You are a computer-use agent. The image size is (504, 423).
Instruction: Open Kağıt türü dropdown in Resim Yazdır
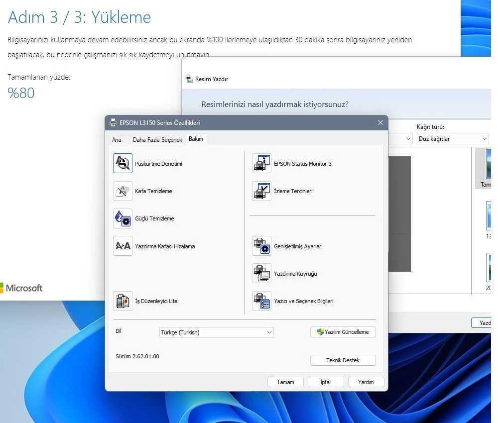tap(453, 139)
